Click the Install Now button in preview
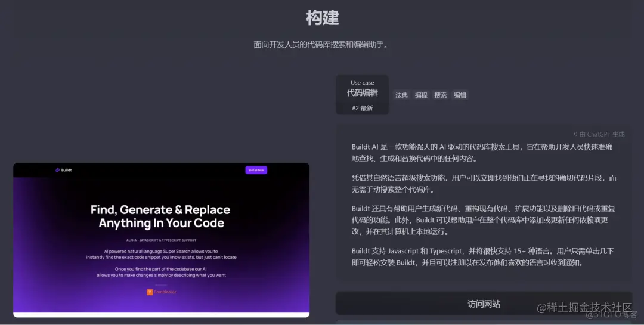This screenshot has width=644, height=325. 256,170
